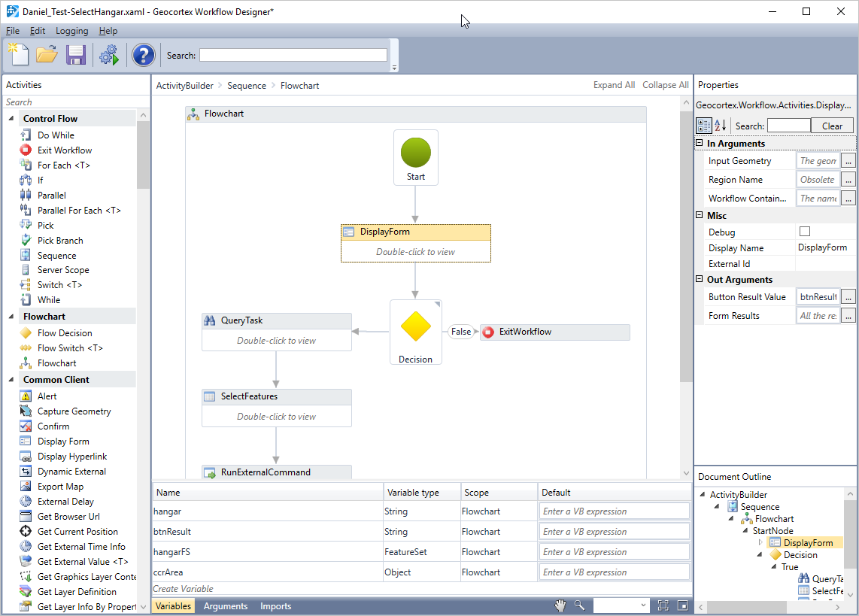Open an existing workflow file
The image size is (859, 616).
pos(47,55)
